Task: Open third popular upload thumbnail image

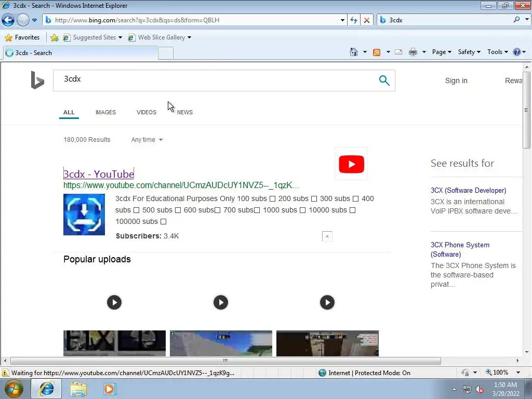Action: [327, 343]
